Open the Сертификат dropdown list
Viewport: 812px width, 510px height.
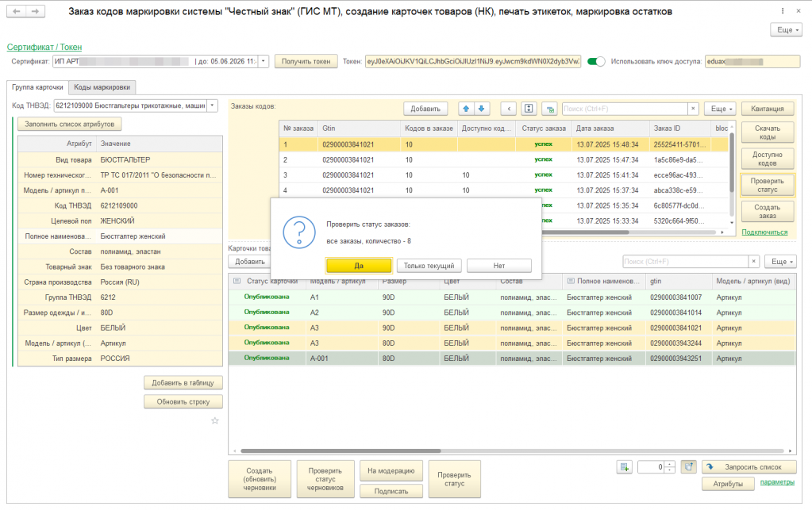pos(264,61)
